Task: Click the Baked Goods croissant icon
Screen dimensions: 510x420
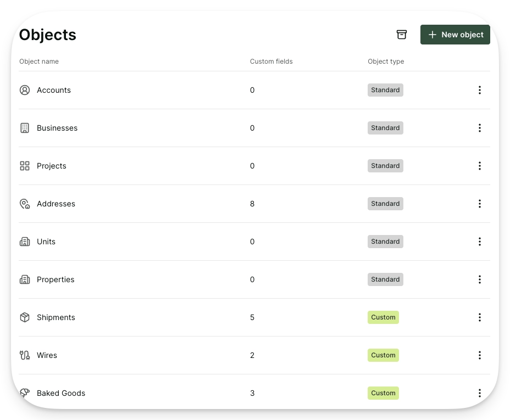Action: pos(25,393)
